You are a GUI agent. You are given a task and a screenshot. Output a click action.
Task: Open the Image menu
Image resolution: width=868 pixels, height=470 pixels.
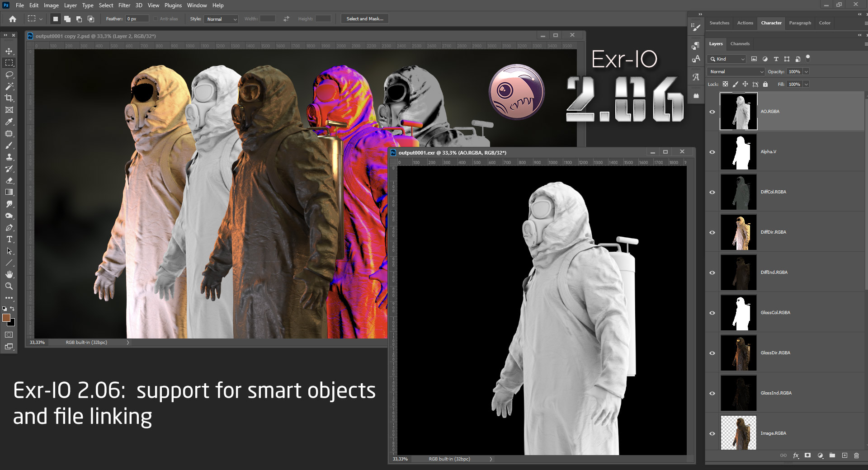pos(51,5)
